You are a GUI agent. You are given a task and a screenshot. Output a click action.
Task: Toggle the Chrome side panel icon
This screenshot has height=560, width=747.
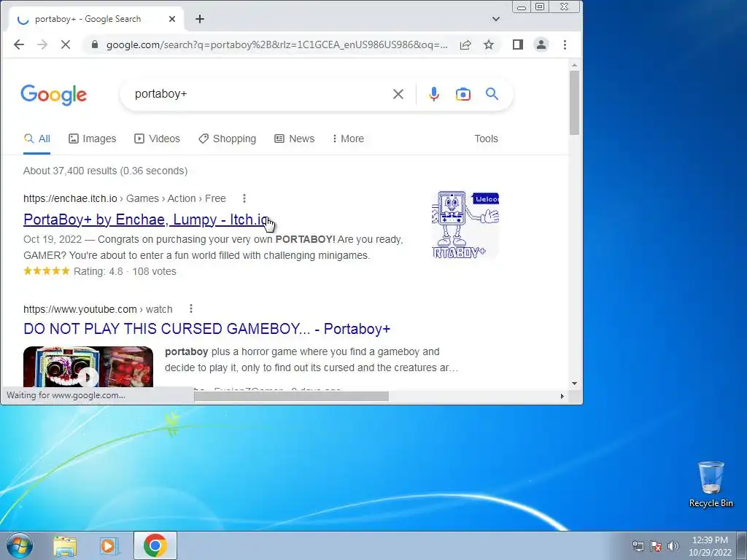(518, 44)
